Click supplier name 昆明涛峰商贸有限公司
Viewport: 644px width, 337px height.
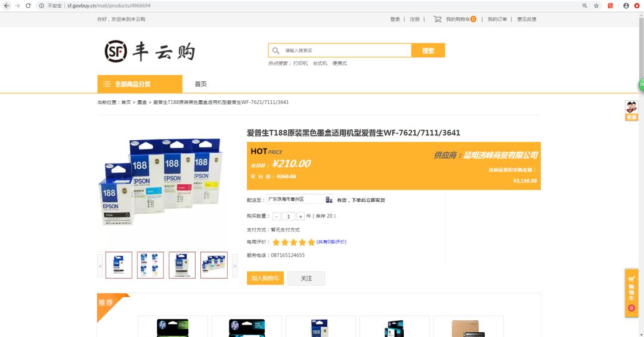[x=500, y=155]
